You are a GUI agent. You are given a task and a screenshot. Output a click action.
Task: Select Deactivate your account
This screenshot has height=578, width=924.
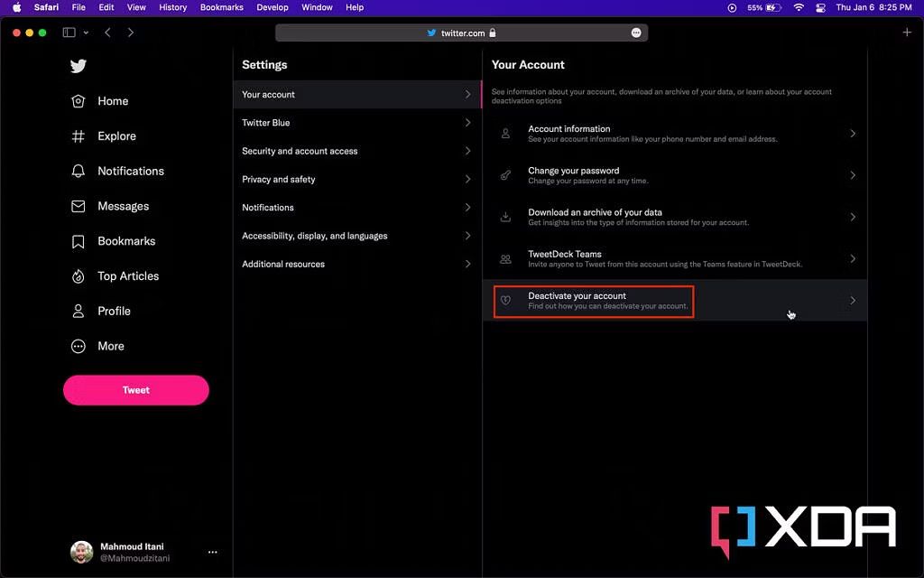[x=594, y=300]
